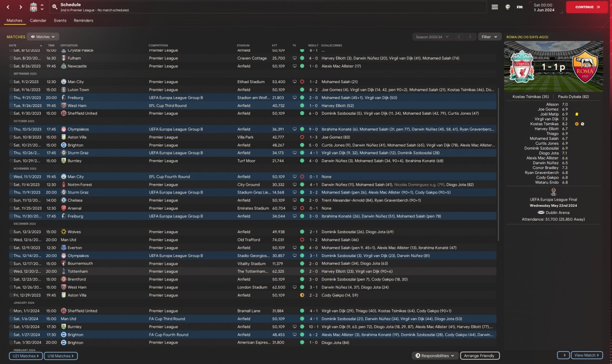Click the Craven Cottage stadium cell

point(252,58)
